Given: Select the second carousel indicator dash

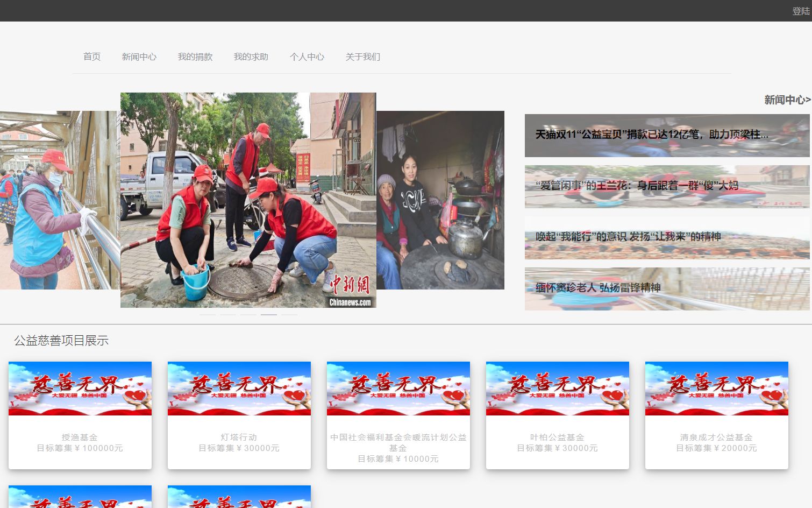Looking at the screenshot, I should point(228,314).
